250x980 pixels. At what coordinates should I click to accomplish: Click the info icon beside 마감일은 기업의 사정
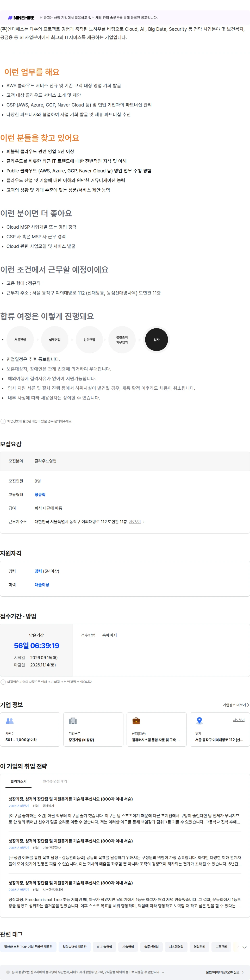(x=3, y=682)
